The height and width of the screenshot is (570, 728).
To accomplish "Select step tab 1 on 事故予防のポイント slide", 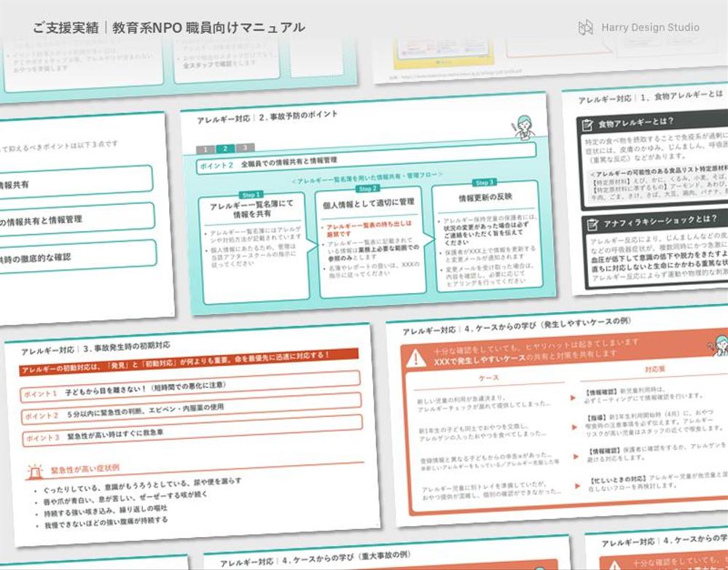I will (x=206, y=149).
